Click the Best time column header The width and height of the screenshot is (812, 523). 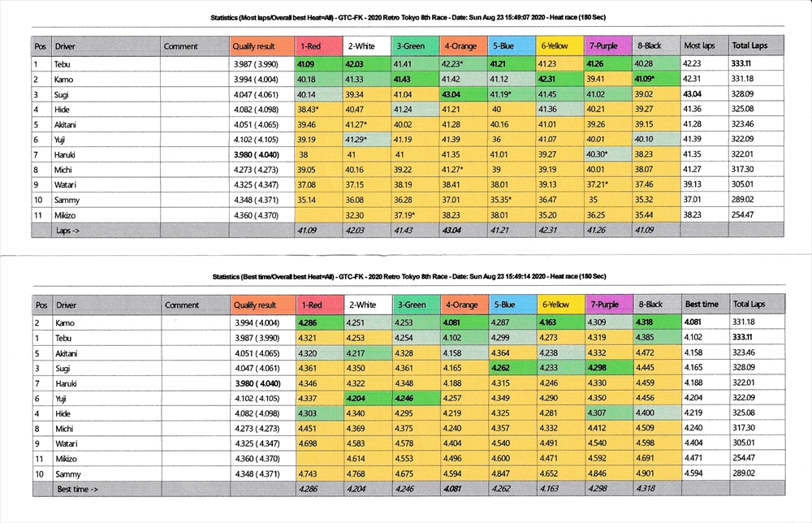pos(703,305)
